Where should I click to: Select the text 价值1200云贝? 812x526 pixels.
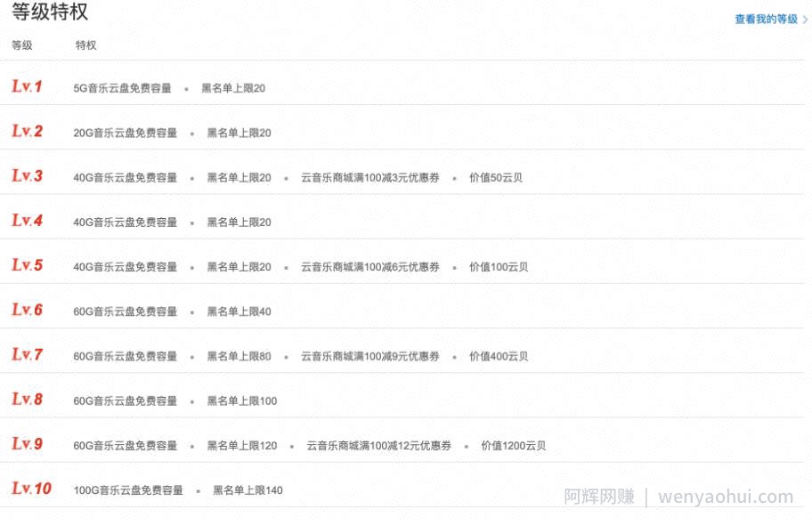[x=514, y=445]
